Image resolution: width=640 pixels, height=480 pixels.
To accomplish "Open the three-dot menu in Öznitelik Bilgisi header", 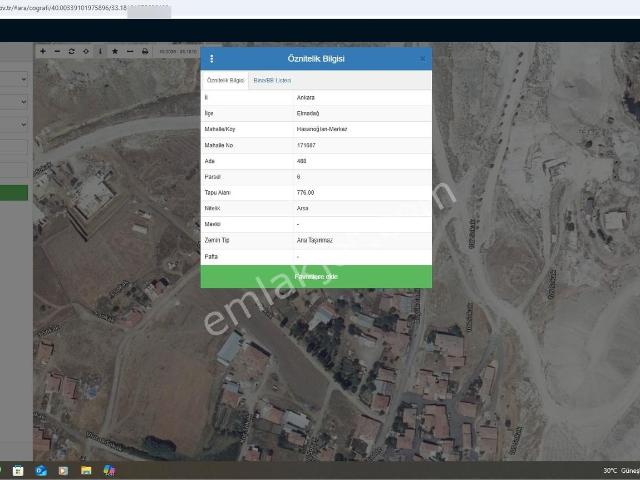I will [x=211, y=59].
